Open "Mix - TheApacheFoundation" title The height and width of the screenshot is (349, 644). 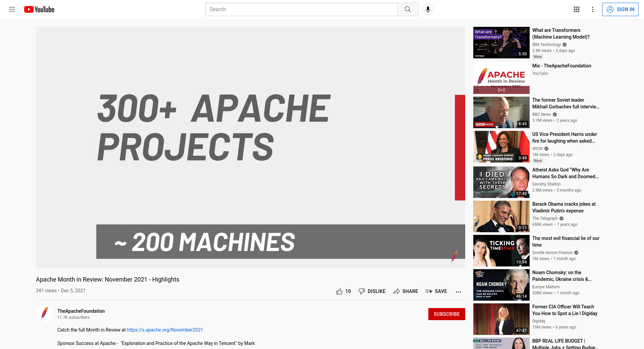pos(561,66)
